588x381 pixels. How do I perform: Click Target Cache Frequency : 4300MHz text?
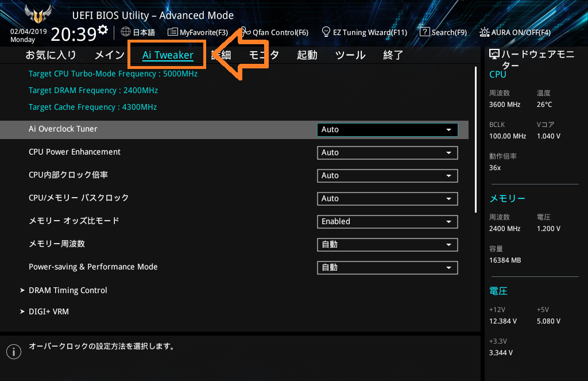[x=92, y=107]
